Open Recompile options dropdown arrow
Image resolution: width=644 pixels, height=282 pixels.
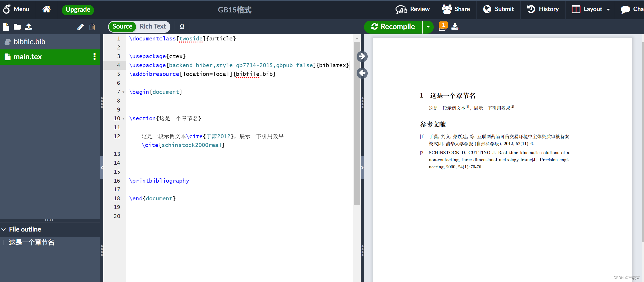point(428,27)
